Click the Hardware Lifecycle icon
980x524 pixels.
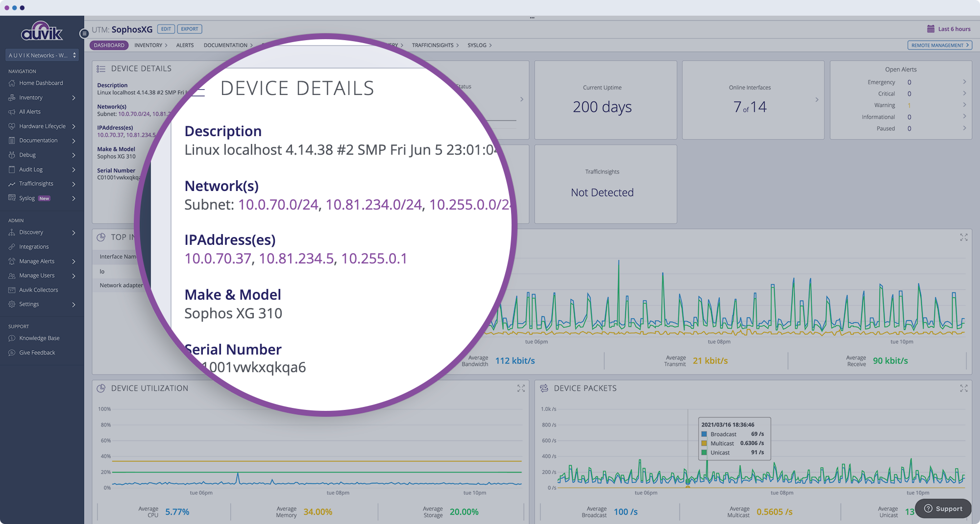coord(12,126)
